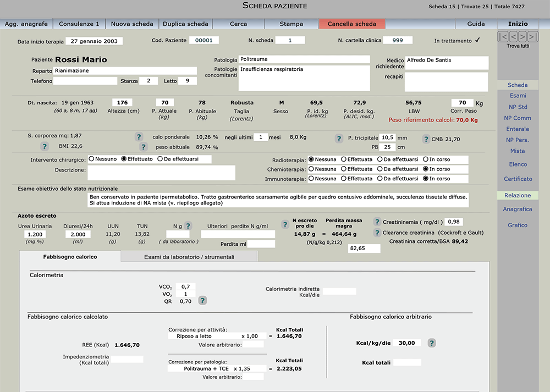Image resolution: width=550 pixels, height=392 pixels.
Task: Open the Politrauma + TCE pathology correction selector
Action: coord(217,368)
